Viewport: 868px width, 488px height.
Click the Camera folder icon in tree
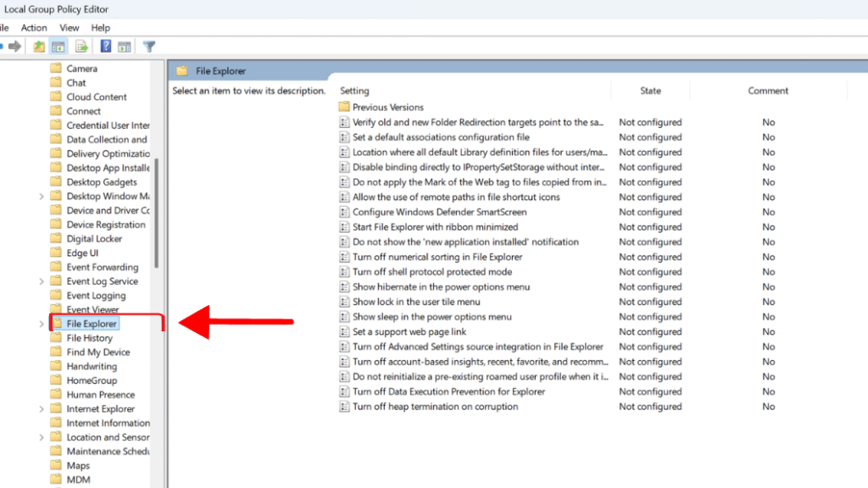[56, 68]
